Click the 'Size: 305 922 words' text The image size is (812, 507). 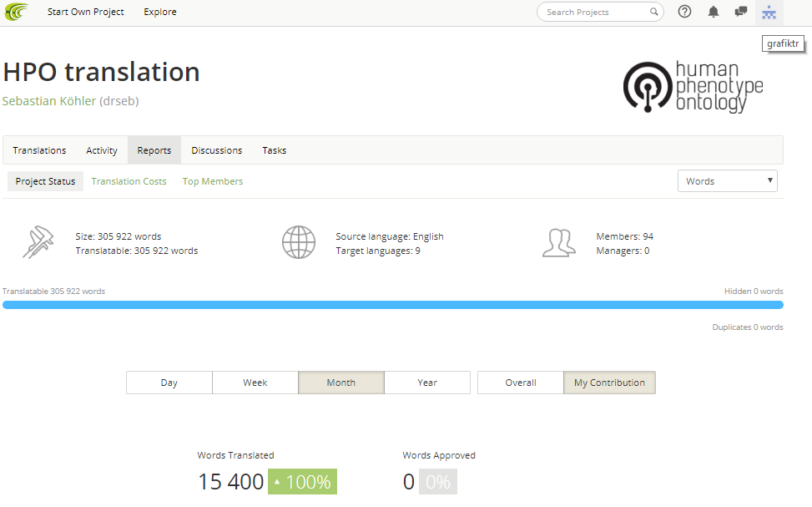[118, 236]
